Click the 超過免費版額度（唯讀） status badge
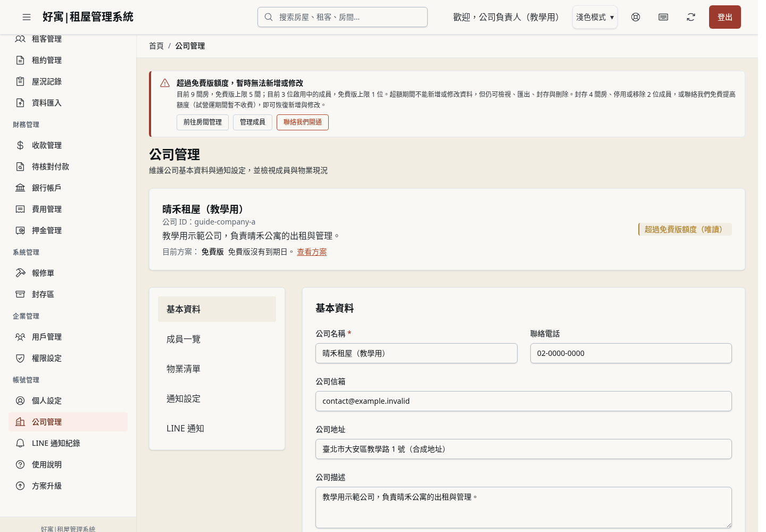Image resolution: width=766 pixels, height=532 pixels. coord(685,229)
